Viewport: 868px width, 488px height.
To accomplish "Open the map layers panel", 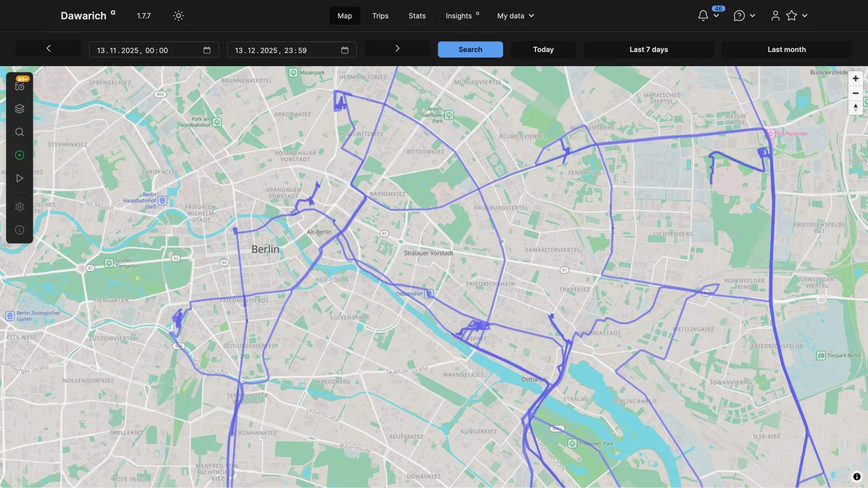I will tap(20, 109).
